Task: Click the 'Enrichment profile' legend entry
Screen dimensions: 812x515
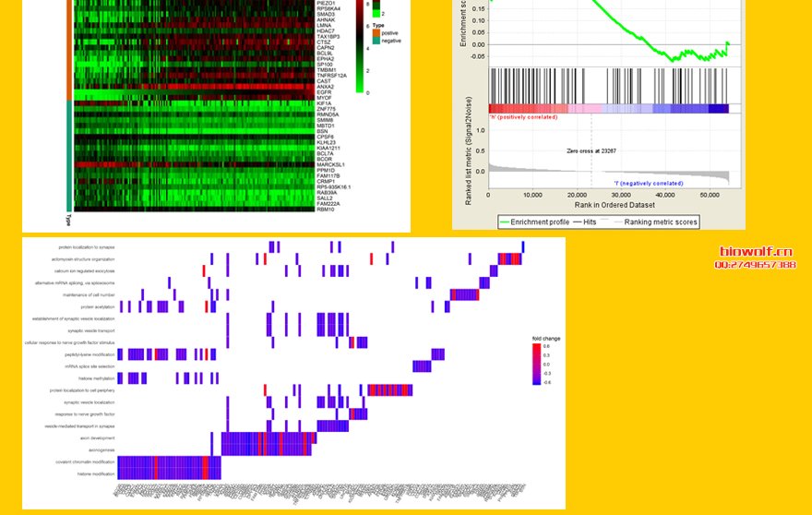Action: [534, 222]
